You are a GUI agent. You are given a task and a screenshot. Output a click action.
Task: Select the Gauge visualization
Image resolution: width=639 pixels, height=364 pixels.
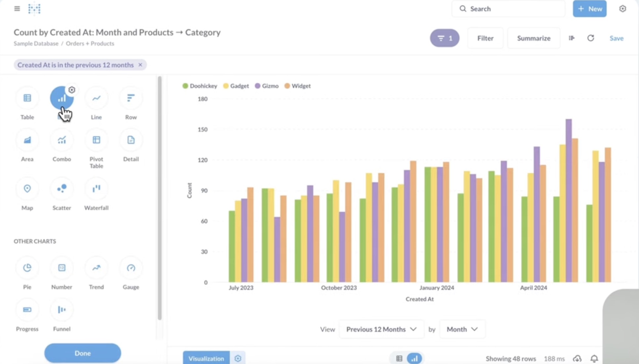point(131,268)
